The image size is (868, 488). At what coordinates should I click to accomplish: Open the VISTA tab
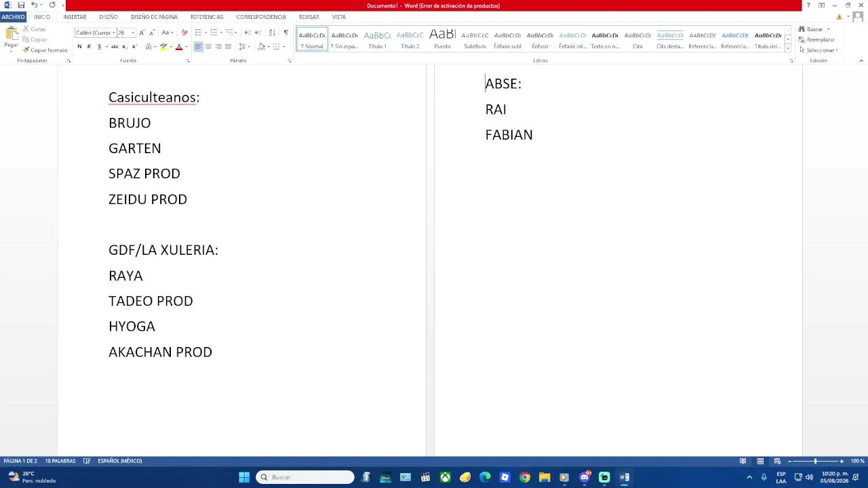click(x=339, y=17)
